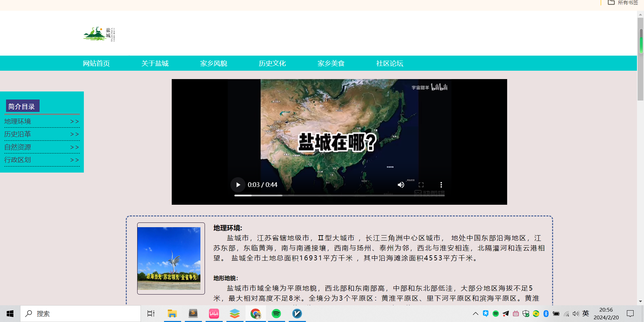Screen dimensions: 644x322
Task: Click Spotify tray icon
Action: [496, 314]
